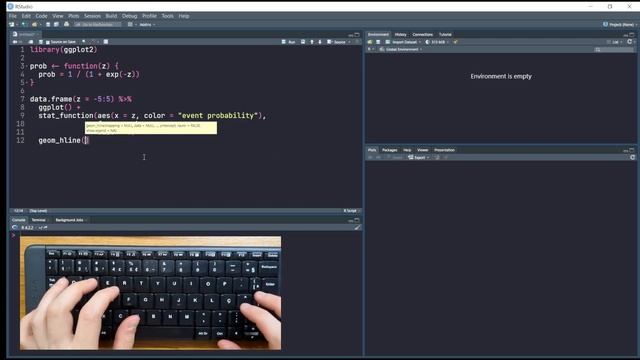The width and height of the screenshot is (640, 360).
Task: Maximize the Environment pane
Action: click(x=632, y=35)
